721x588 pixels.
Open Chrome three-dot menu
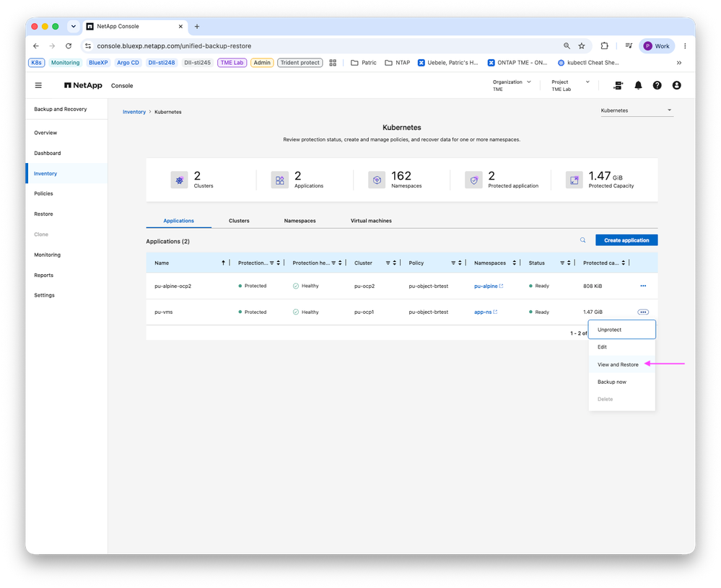click(x=685, y=46)
